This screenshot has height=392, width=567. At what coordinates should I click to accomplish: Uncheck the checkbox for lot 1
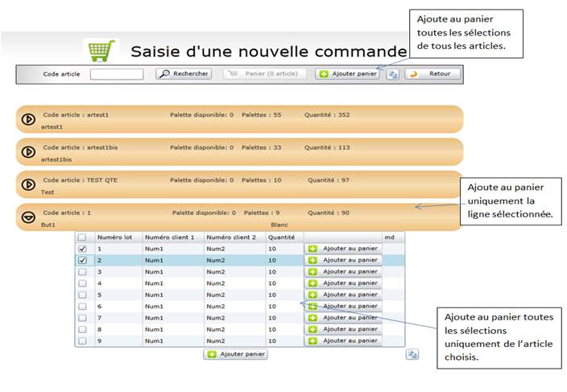(82, 250)
